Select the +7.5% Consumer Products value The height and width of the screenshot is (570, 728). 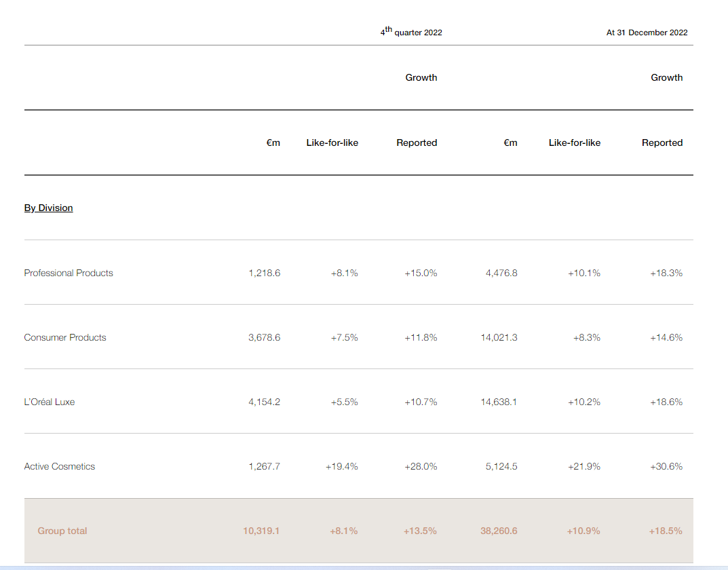click(x=345, y=337)
